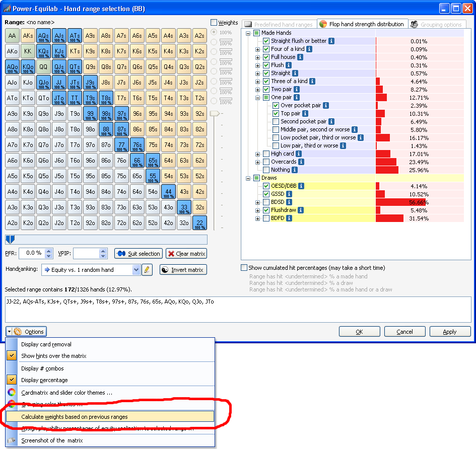Click the pencil edit icon beside Handranking
The image size is (476, 449).
[147, 270]
